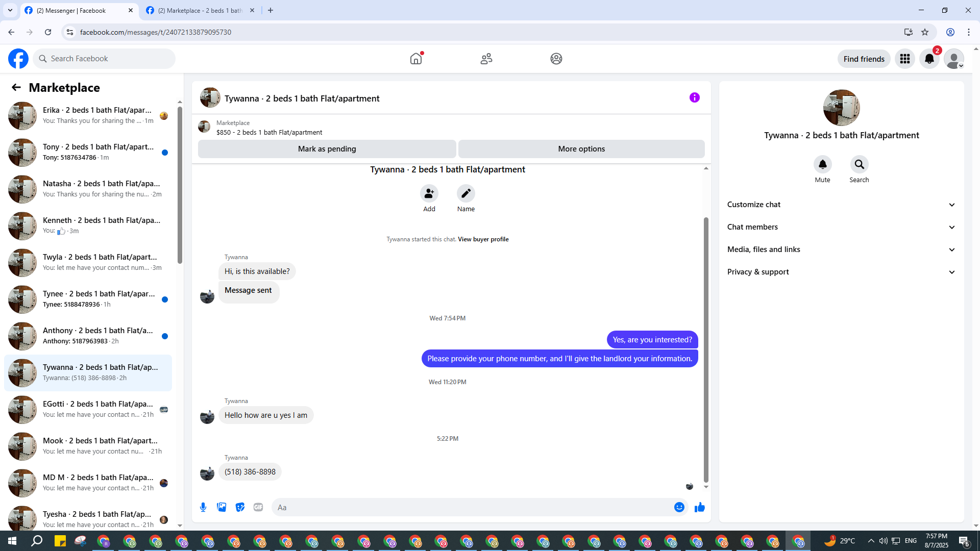Click the browser address bar URL

click(156, 32)
